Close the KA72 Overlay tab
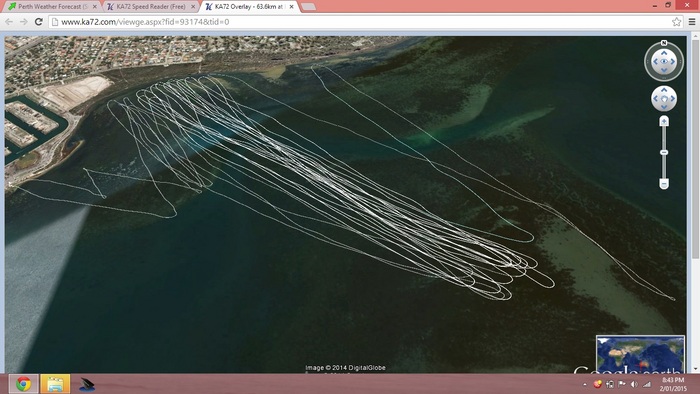This screenshot has height=394, width=700. (x=292, y=7)
